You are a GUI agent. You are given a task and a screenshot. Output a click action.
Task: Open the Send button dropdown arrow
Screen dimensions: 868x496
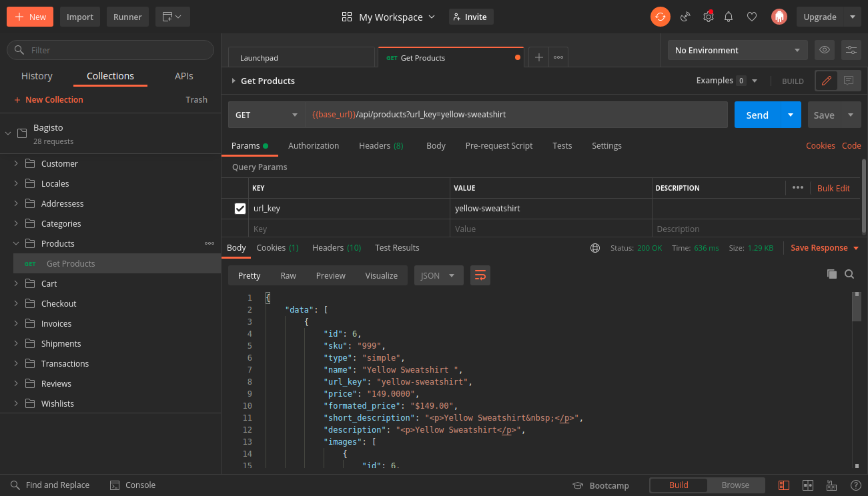(x=790, y=115)
